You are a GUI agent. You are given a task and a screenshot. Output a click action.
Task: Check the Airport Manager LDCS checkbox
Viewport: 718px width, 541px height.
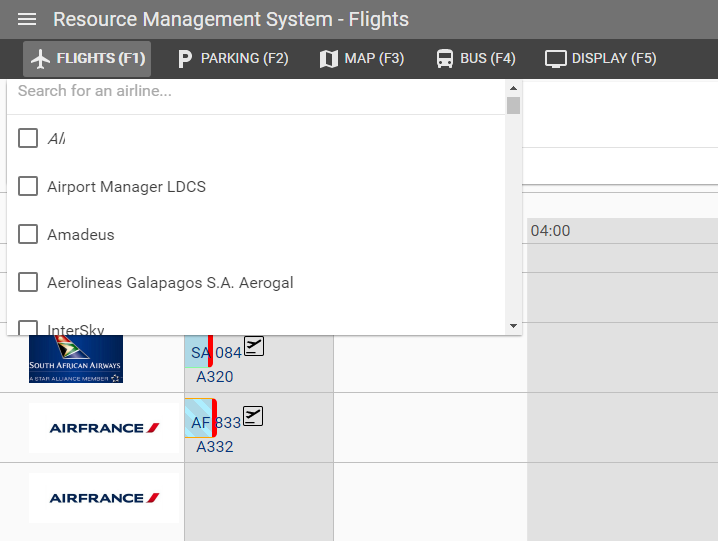click(28, 186)
